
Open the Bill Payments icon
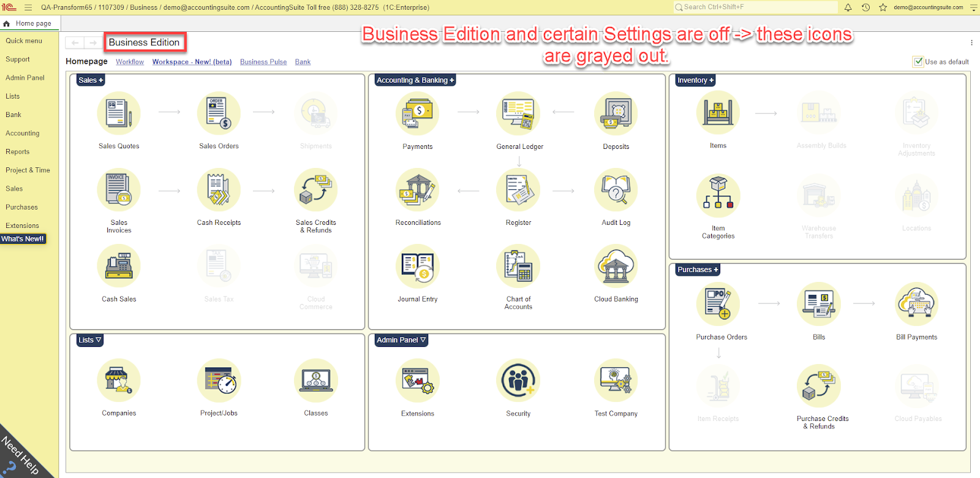tap(916, 304)
